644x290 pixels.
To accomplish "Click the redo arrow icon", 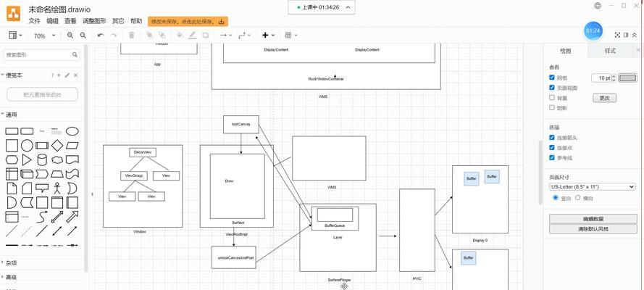I will [x=114, y=36].
